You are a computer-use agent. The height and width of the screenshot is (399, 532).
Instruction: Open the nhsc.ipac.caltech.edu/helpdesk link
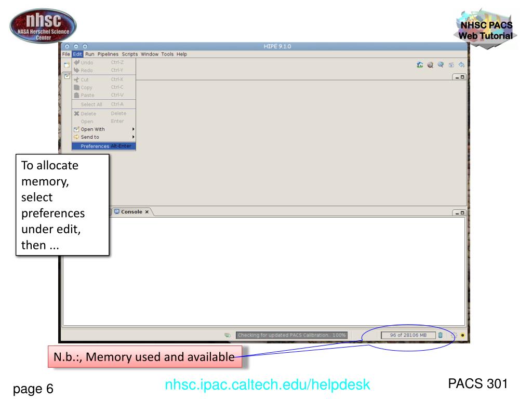(268, 384)
